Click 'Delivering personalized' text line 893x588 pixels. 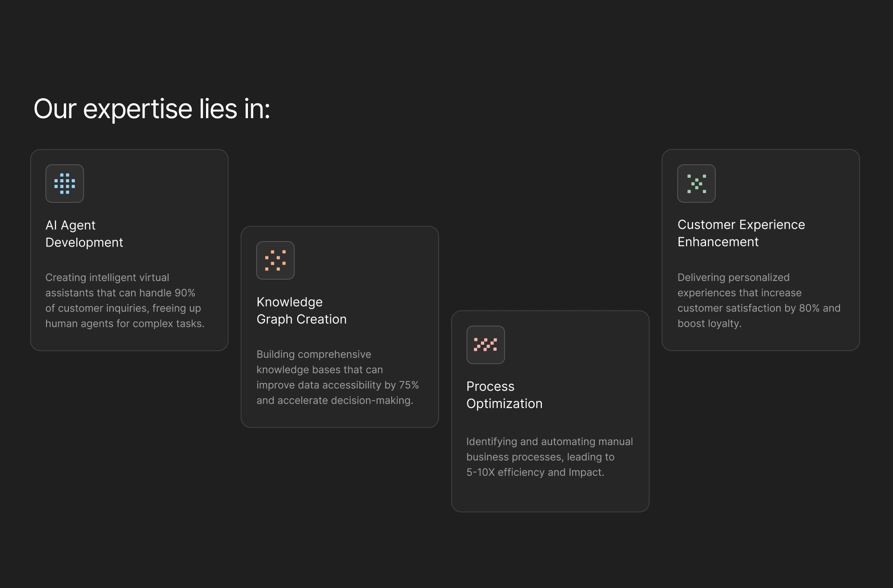tap(733, 278)
